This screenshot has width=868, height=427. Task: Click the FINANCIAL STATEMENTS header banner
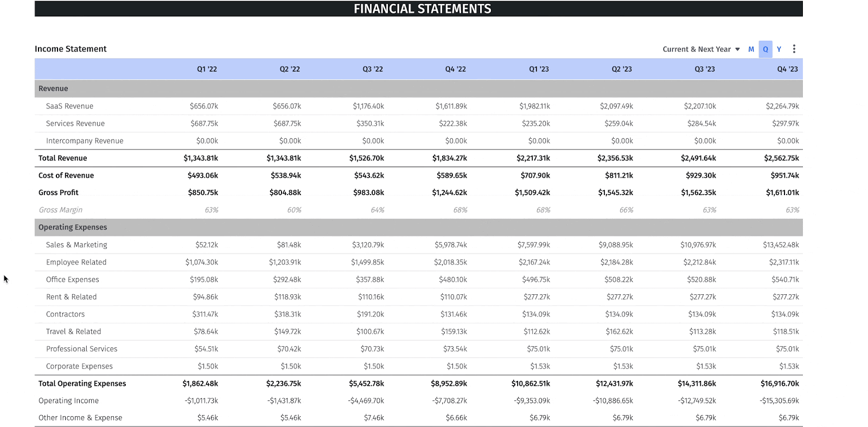pyautogui.click(x=419, y=9)
